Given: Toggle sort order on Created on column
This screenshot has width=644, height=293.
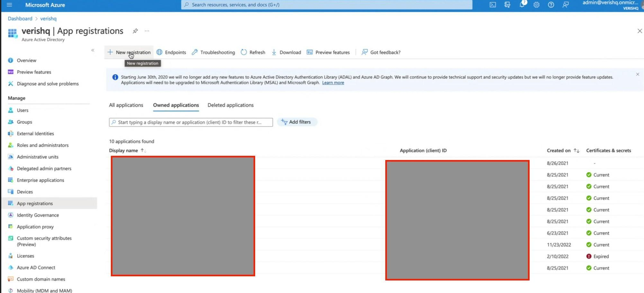Looking at the screenshot, I should click(x=577, y=150).
